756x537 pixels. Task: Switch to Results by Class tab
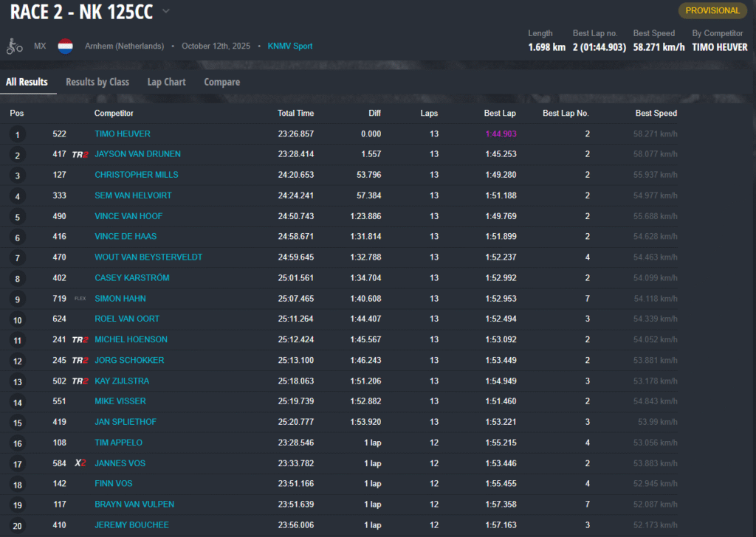click(x=97, y=82)
